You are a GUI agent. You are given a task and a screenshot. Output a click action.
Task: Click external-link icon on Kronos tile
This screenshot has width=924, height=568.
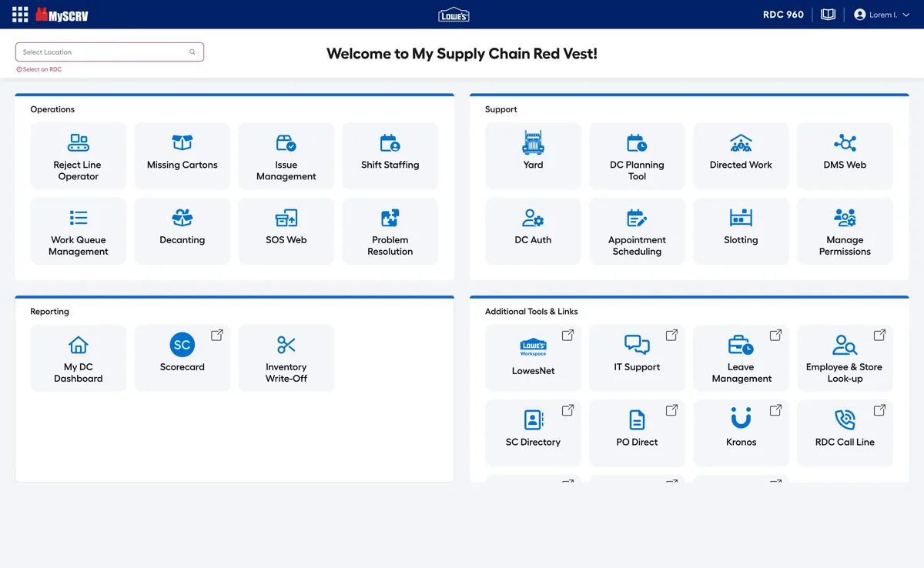point(775,410)
